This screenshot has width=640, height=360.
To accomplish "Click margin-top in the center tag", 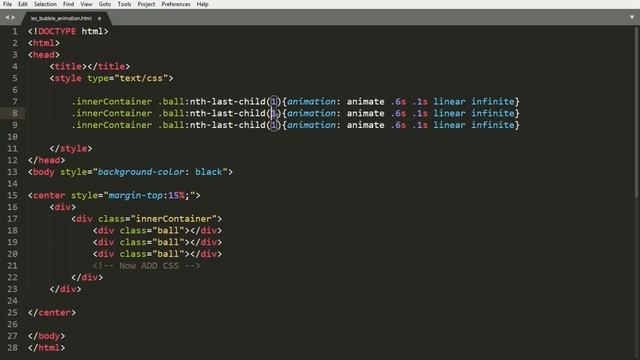I will 136,196.
